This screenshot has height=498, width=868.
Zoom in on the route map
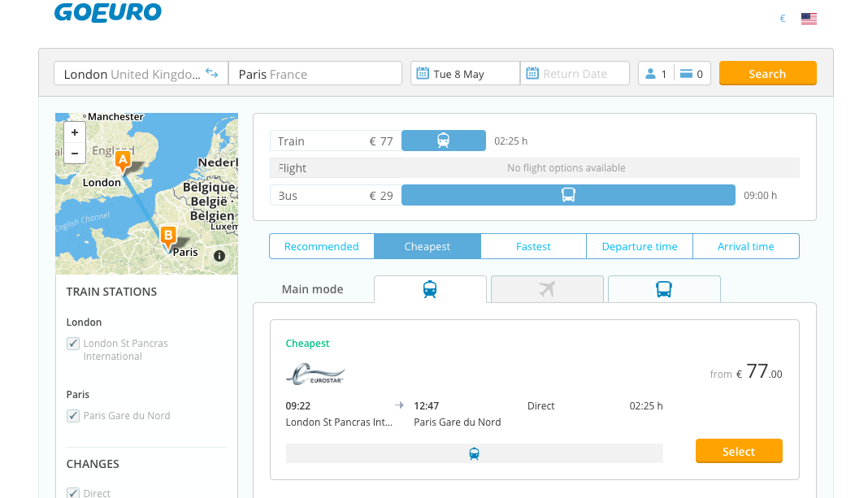pyautogui.click(x=75, y=132)
